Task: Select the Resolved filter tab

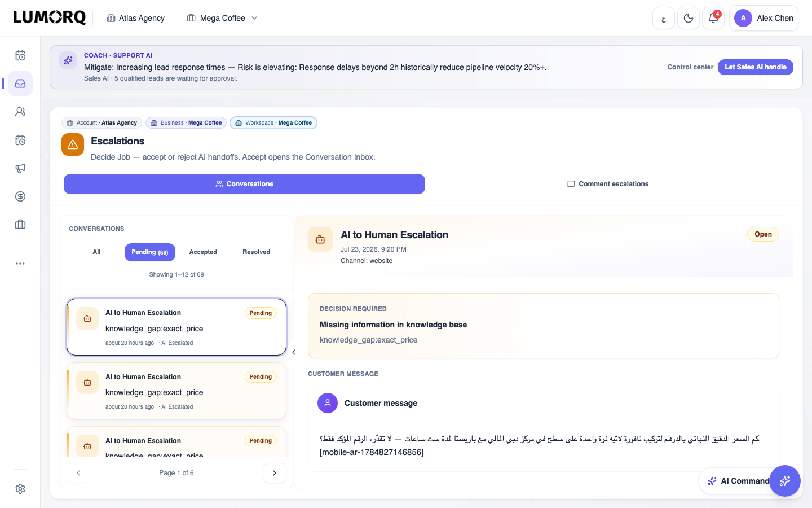Action: (257, 252)
